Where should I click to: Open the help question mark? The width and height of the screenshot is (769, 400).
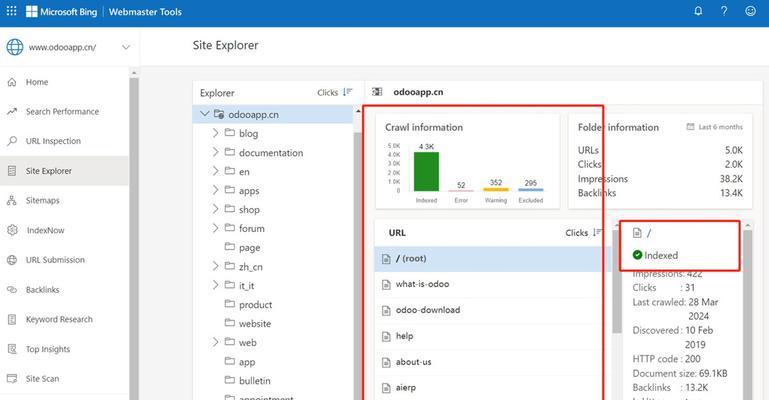(x=724, y=11)
